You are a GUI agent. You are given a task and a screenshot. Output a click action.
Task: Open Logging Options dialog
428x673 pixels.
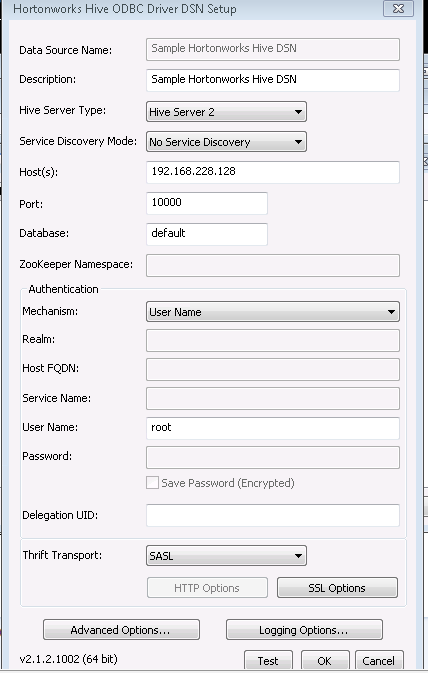(304, 630)
